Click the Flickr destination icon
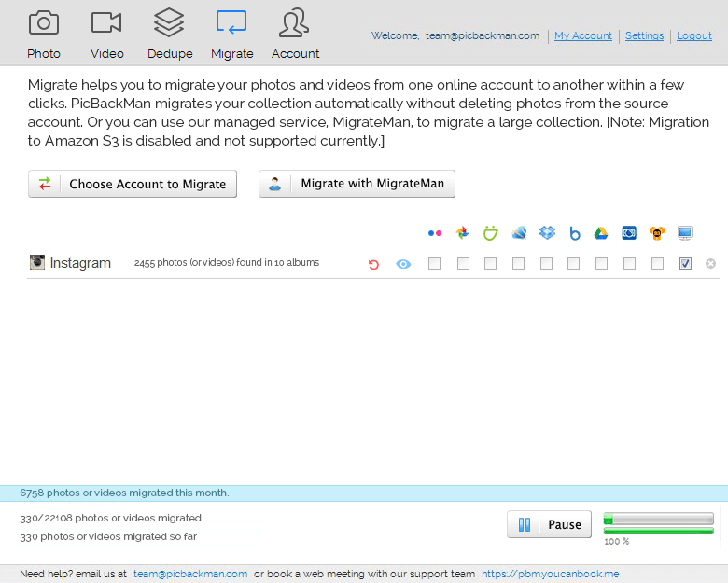 coord(435,233)
